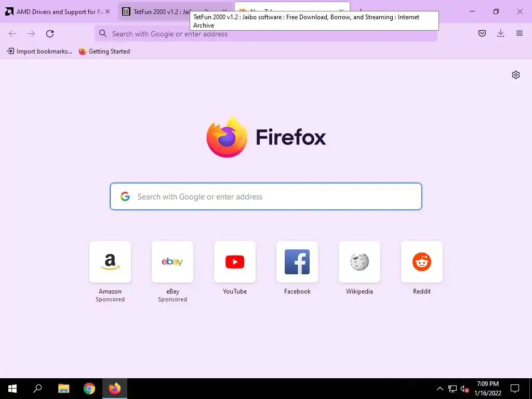
Task: Open the Windows Start menu
Action: (x=12, y=389)
